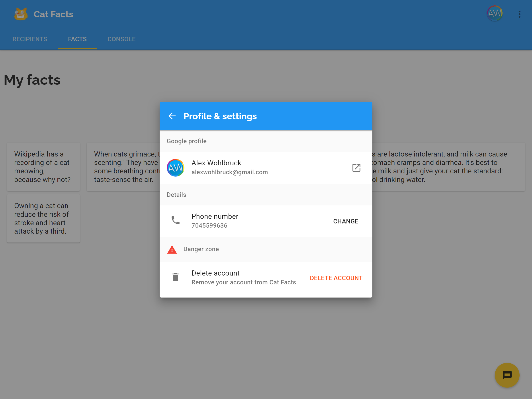Click the Owning a cat fact card
Image resolution: width=532 pixels, height=399 pixels.
(43, 218)
